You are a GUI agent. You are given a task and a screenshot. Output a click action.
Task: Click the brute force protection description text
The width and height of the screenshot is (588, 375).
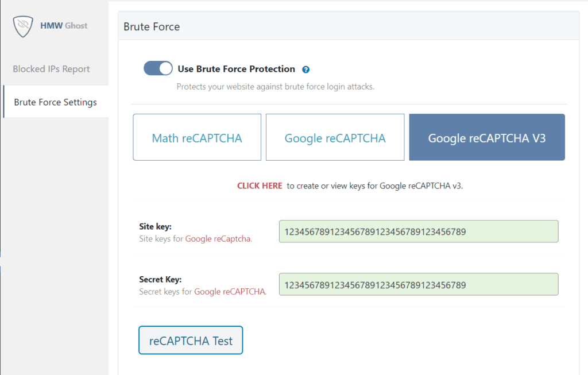tap(275, 87)
